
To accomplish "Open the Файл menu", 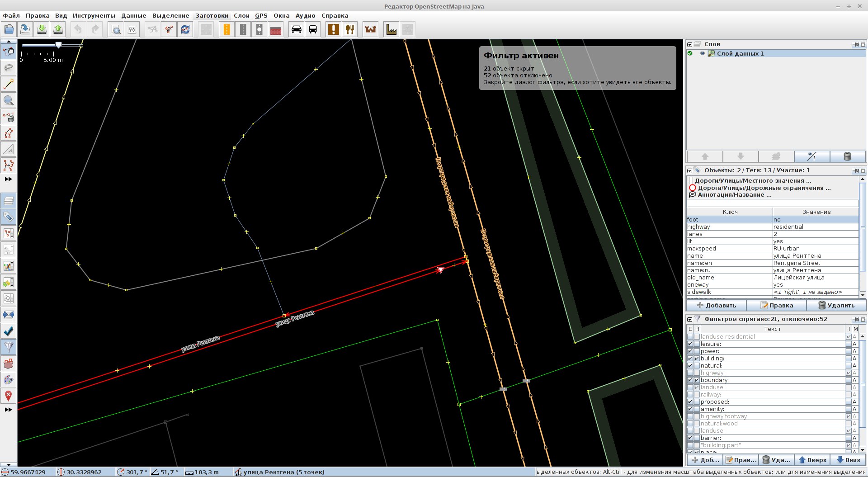I will (11, 15).
